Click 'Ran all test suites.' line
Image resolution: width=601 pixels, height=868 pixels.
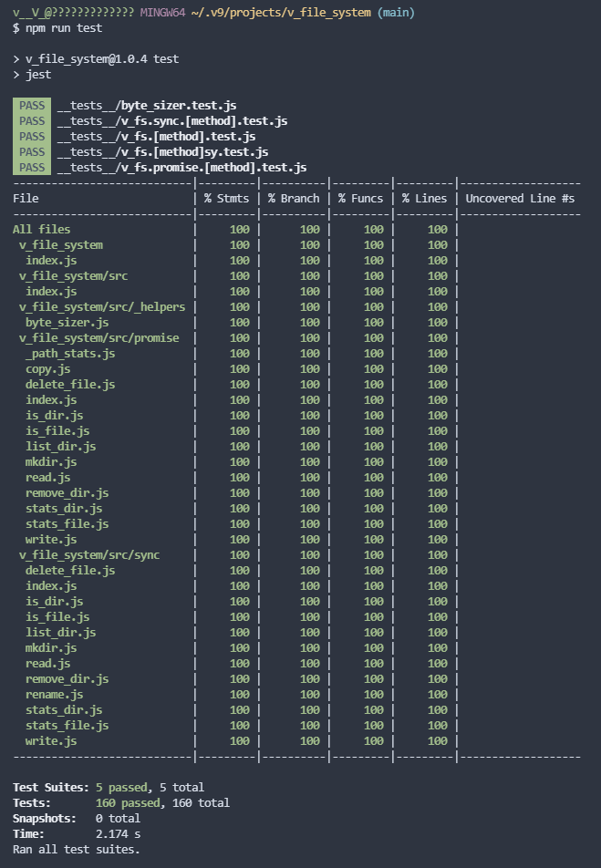pos(77,849)
